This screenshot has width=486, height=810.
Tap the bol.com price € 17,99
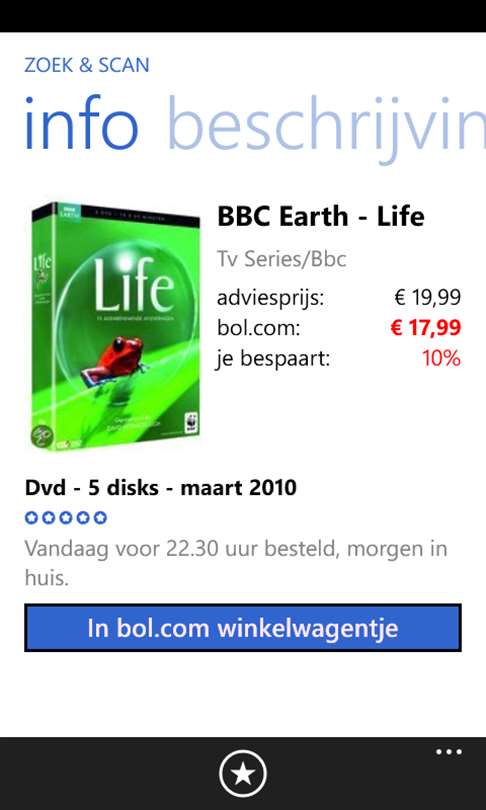(x=426, y=328)
